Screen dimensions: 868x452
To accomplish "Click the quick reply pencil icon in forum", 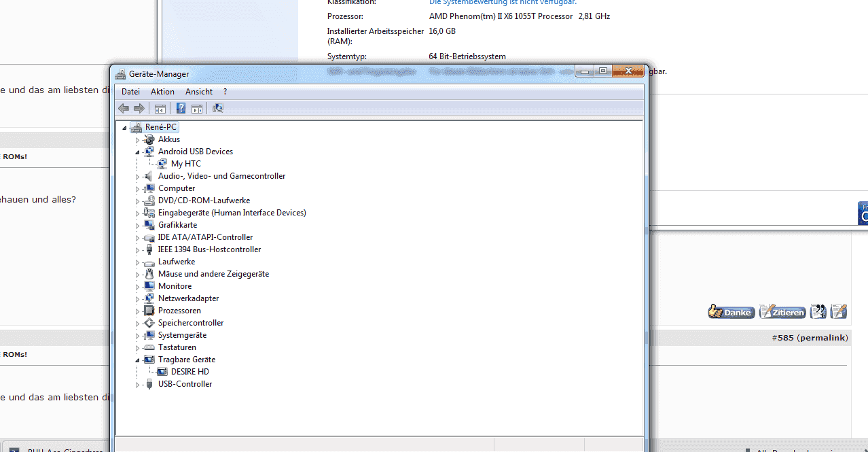I will [x=839, y=311].
